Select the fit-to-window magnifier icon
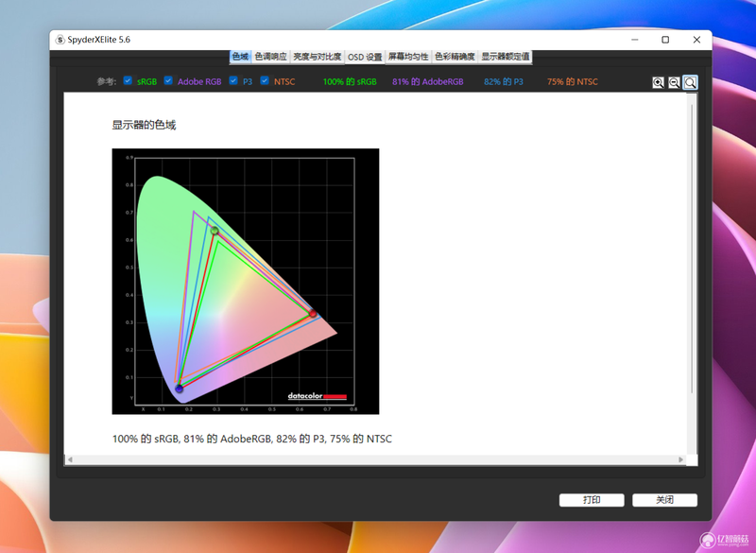Viewport: 756px width, 553px height. (691, 82)
